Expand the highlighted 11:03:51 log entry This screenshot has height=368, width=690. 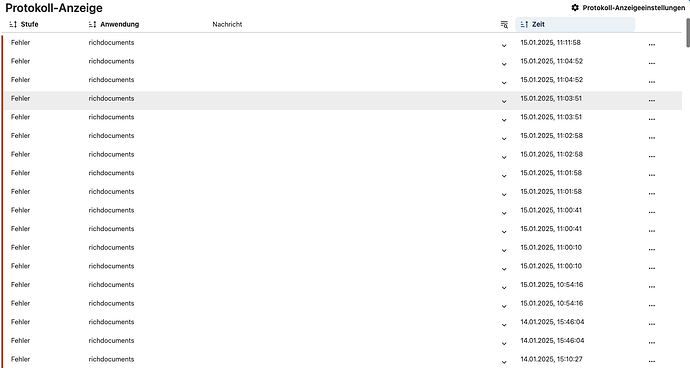point(504,101)
